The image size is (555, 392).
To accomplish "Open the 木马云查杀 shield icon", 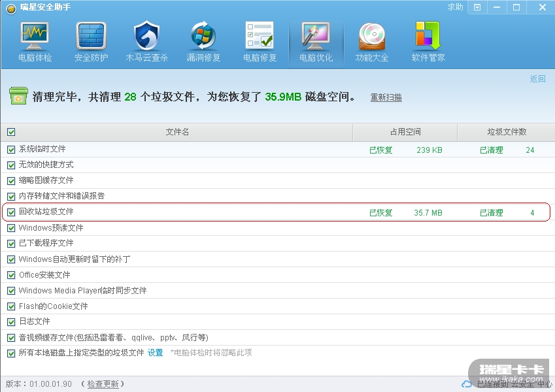I will 146,35.
